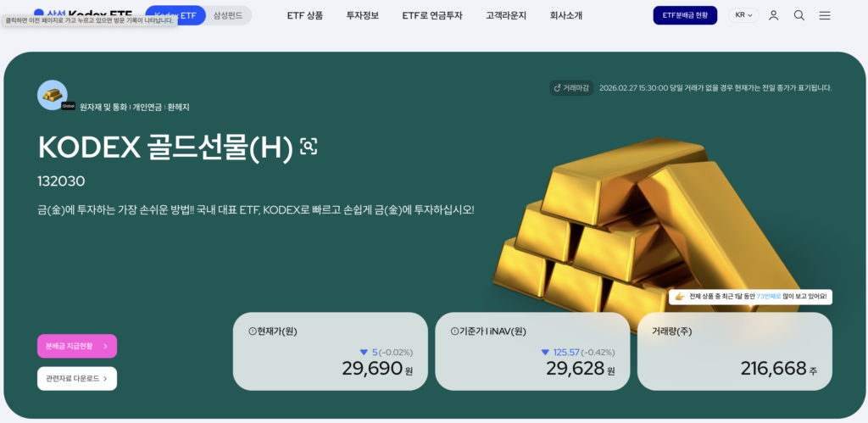Click the info icon next to 기준가 iNAV(원)
The image size is (868, 423).
click(x=455, y=331)
